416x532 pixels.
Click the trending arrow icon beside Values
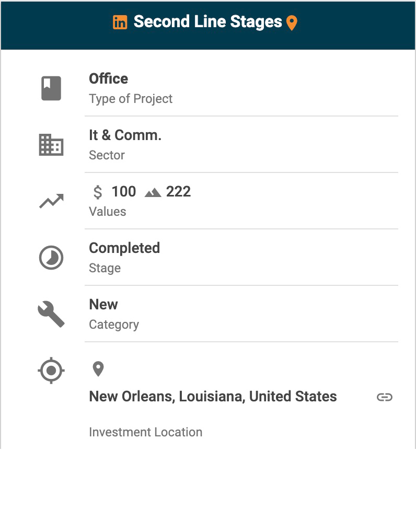tap(51, 201)
